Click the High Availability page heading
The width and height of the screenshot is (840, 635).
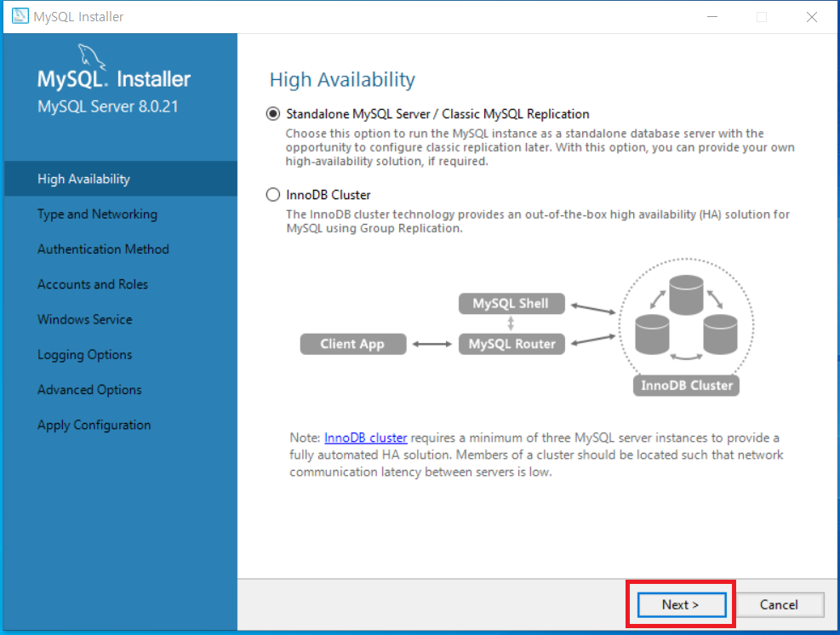pyautogui.click(x=342, y=80)
